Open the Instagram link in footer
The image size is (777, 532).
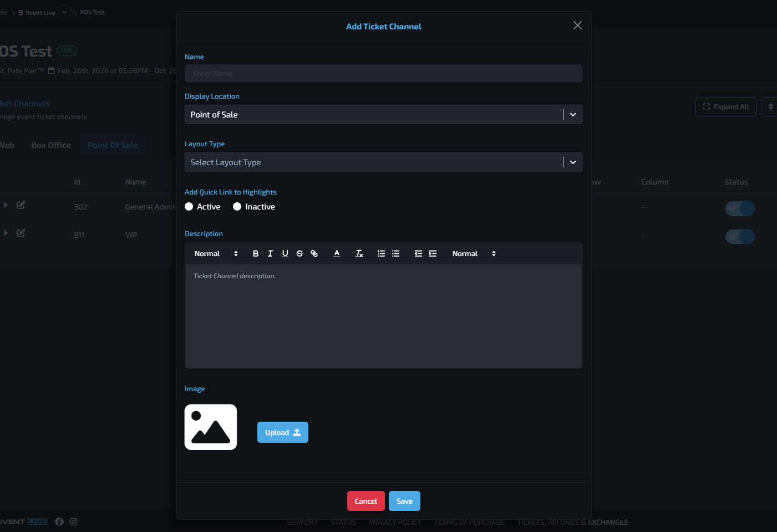(73, 522)
